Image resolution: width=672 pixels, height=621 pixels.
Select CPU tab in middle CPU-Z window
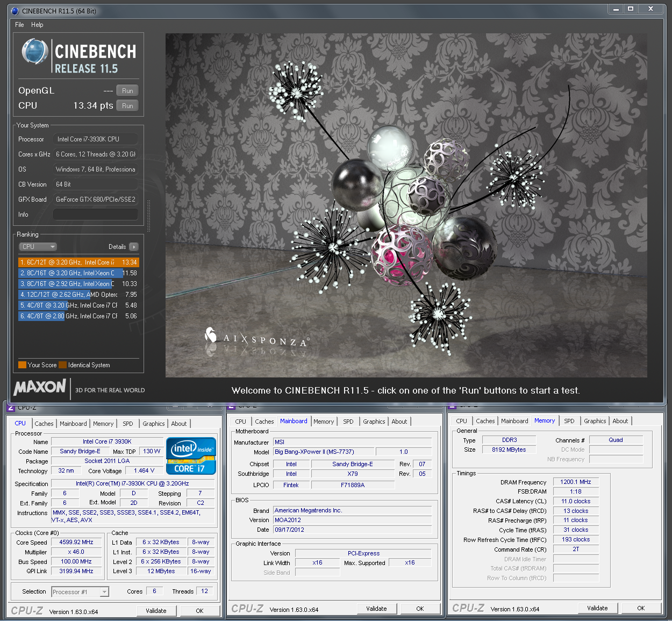pos(241,422)
